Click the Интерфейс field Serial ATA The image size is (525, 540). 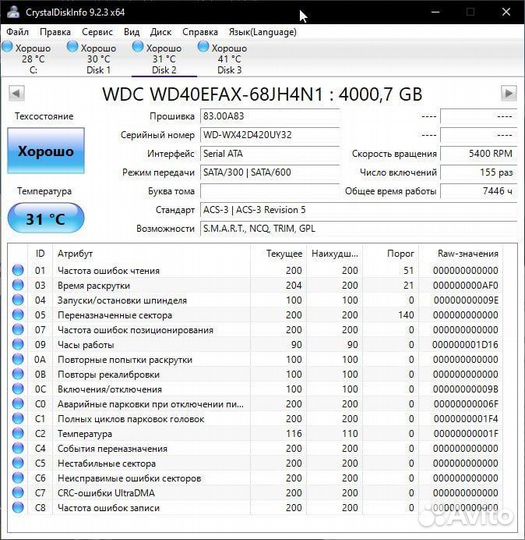click(x=270, y=153)
